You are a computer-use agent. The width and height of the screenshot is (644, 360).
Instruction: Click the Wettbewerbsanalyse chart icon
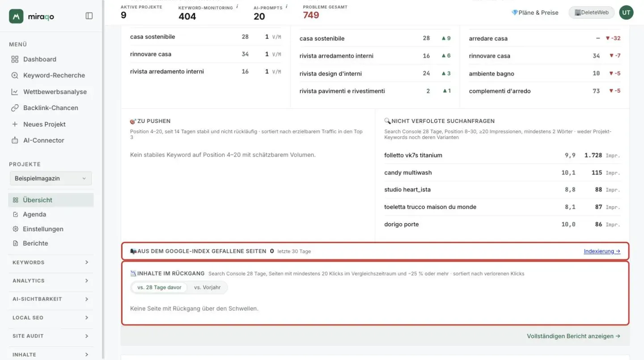click(15, 92)
